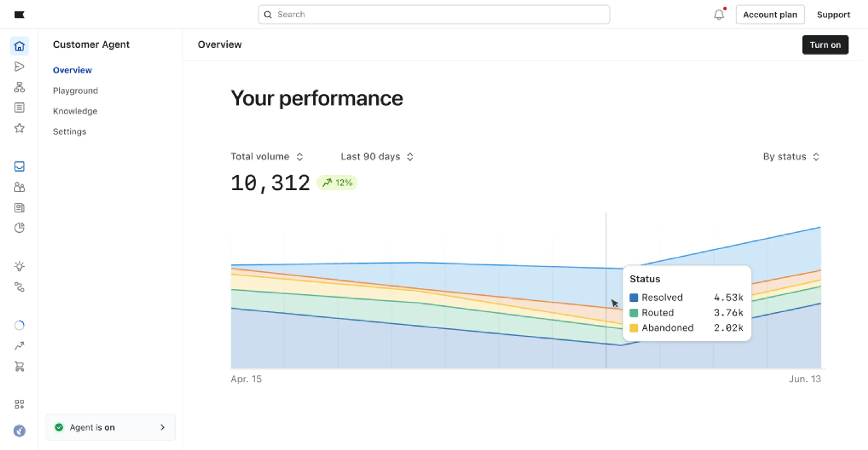This screenshot has width=868, height=450.
Task: Click the Resolved blue legend swatch
Action: [x=633, y=297]
